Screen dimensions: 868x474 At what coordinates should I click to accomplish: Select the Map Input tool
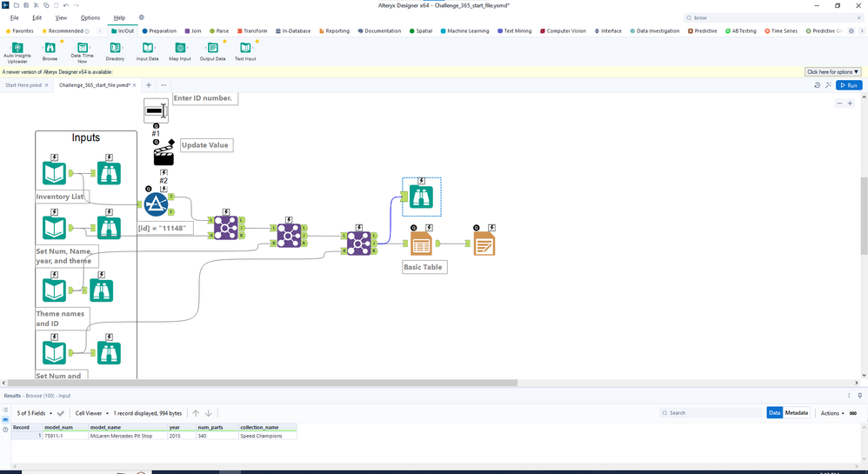(x=180, y=51)
